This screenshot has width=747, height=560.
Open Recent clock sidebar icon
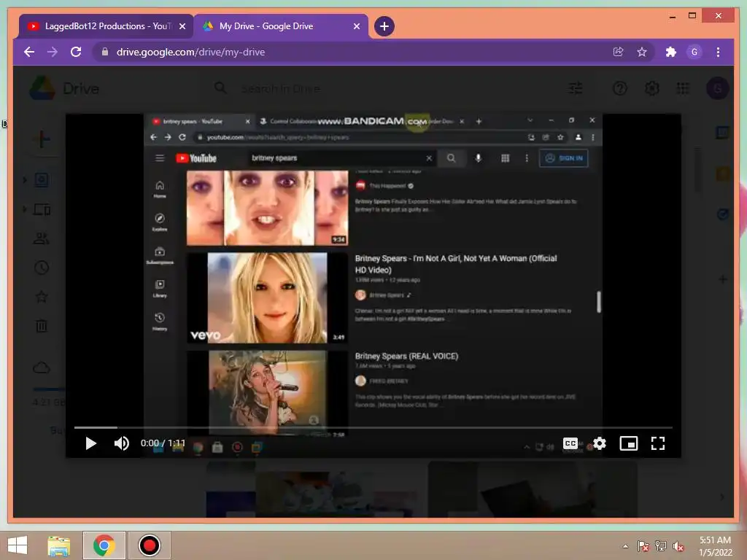pyautogui.click(x=42, y=268)
